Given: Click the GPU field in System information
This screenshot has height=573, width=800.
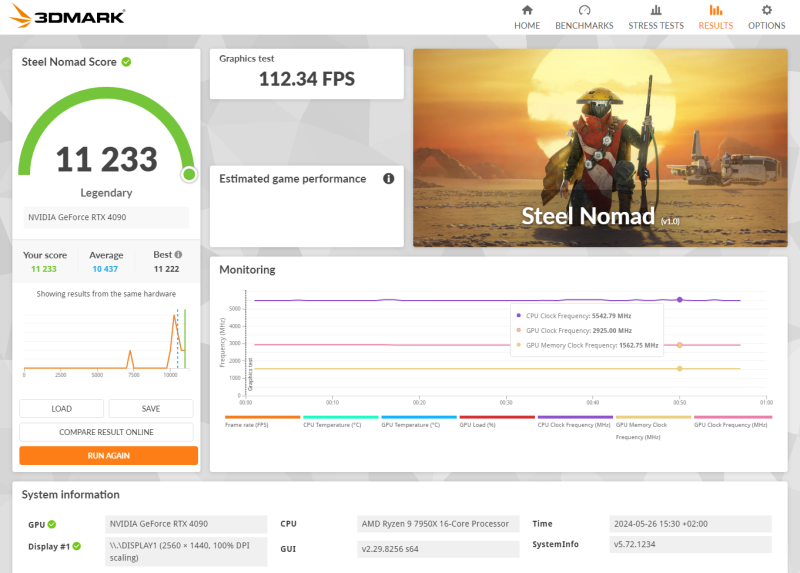Looking at the screenshot, I should pos(186,524).
